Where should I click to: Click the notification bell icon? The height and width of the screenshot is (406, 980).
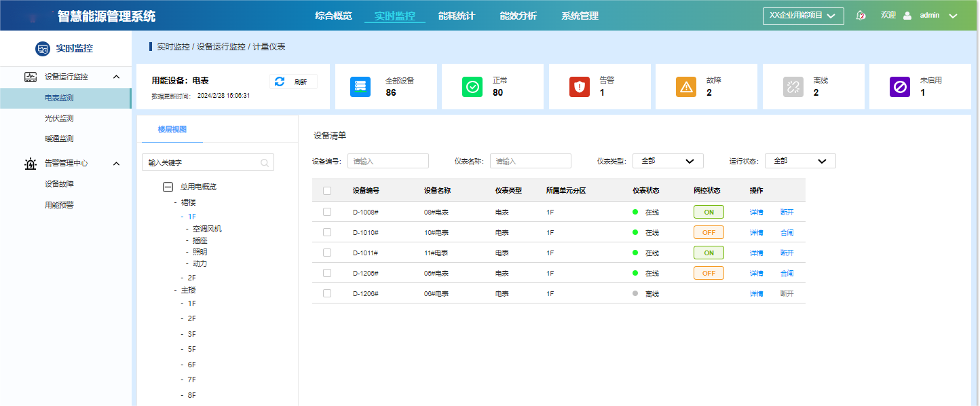(x=861, y=15)
